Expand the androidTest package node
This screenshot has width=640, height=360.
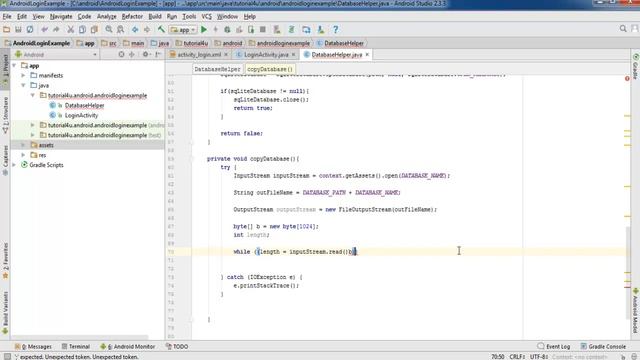point(33,125)
